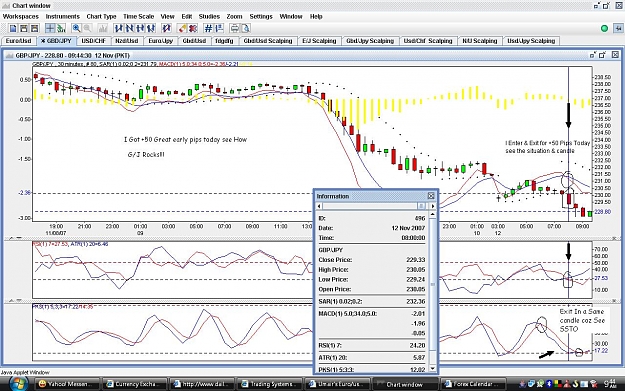Click the red delete-all drawings icon

[x=193, y=28]
